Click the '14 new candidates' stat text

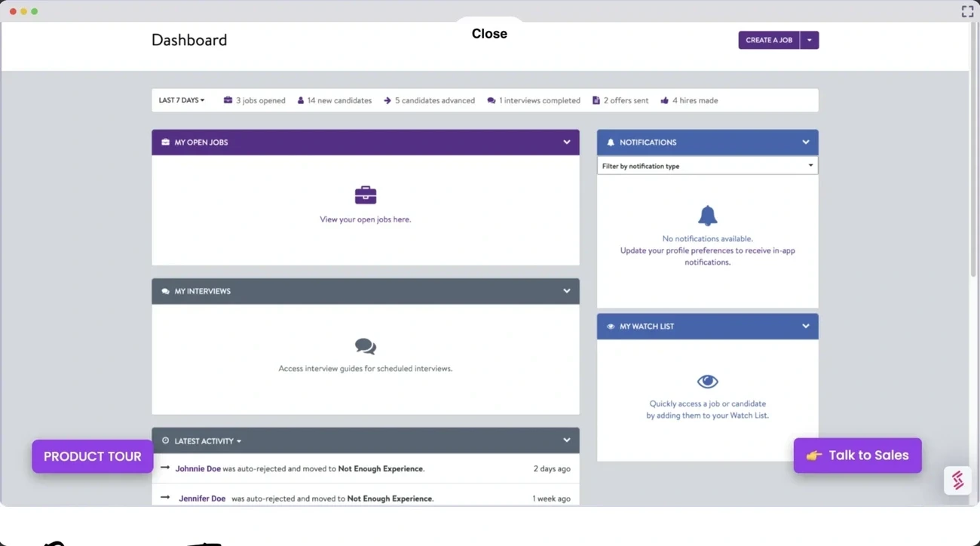point(339,100)
